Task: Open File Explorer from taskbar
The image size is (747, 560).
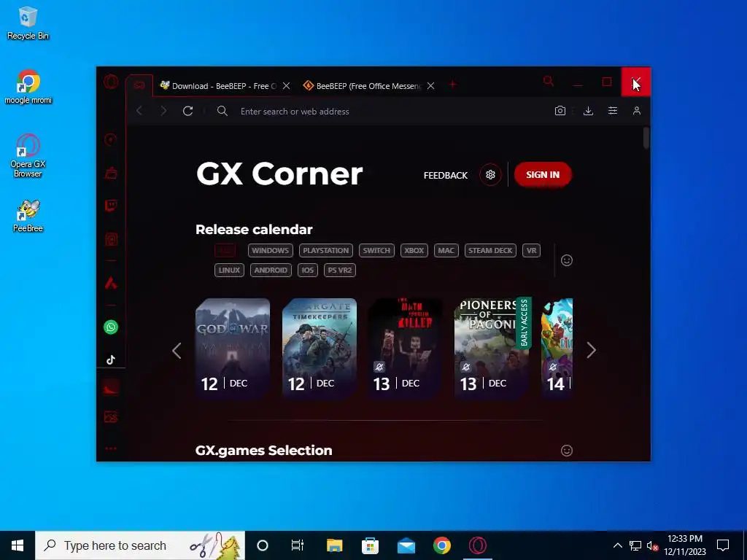Action: (x=334, y=545)
